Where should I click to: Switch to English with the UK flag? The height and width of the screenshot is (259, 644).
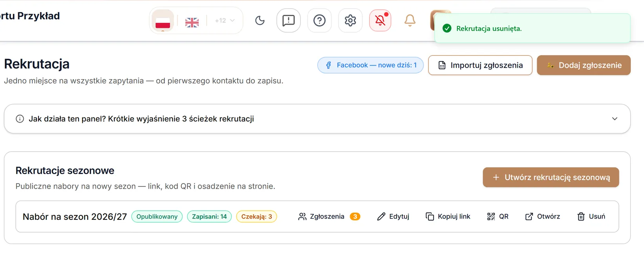point(192,22)
